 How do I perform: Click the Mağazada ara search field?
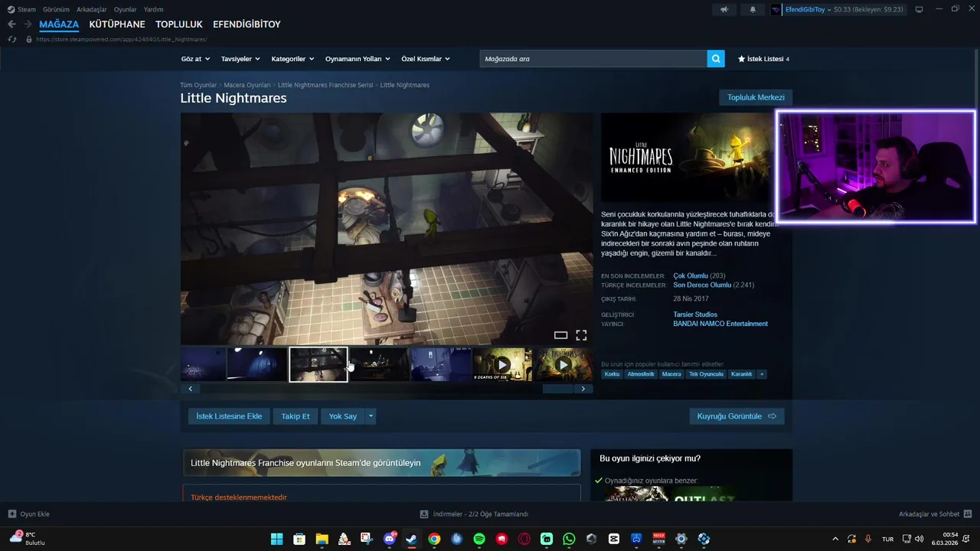coord(593,59)
